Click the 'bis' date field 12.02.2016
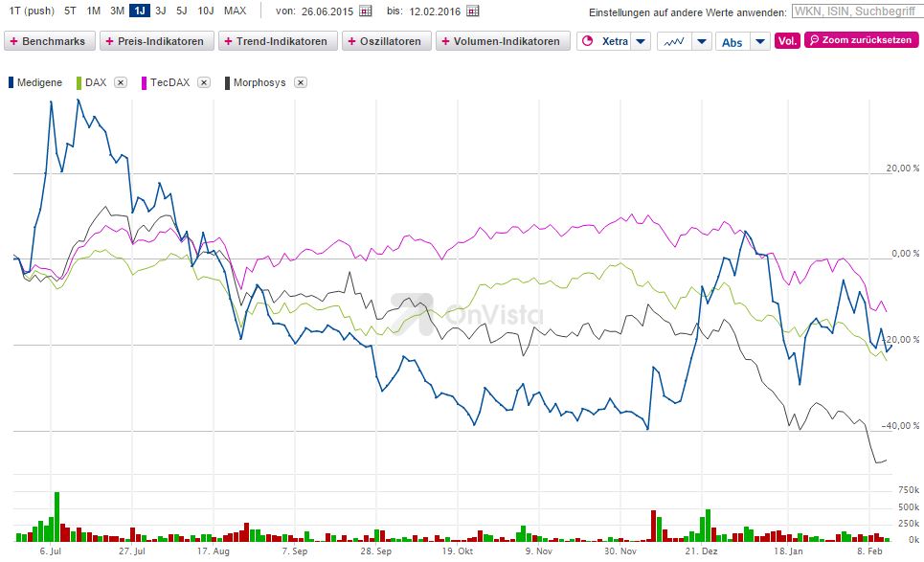 tap(435, 11)
